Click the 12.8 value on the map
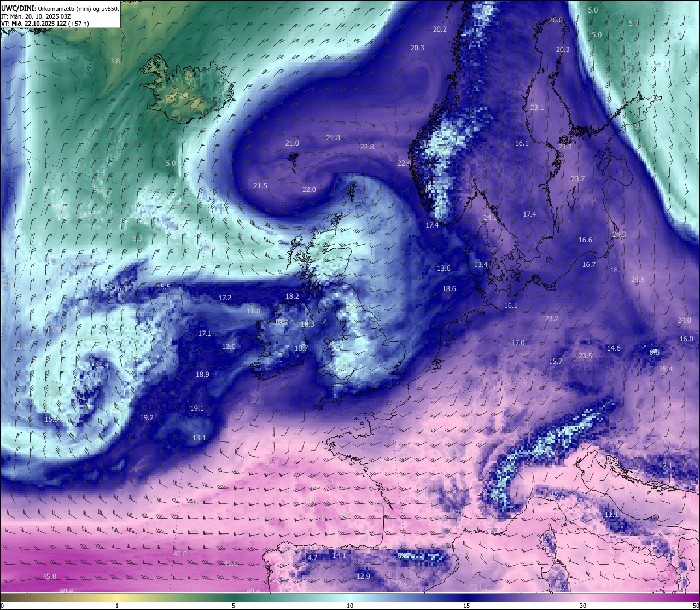 20,347
